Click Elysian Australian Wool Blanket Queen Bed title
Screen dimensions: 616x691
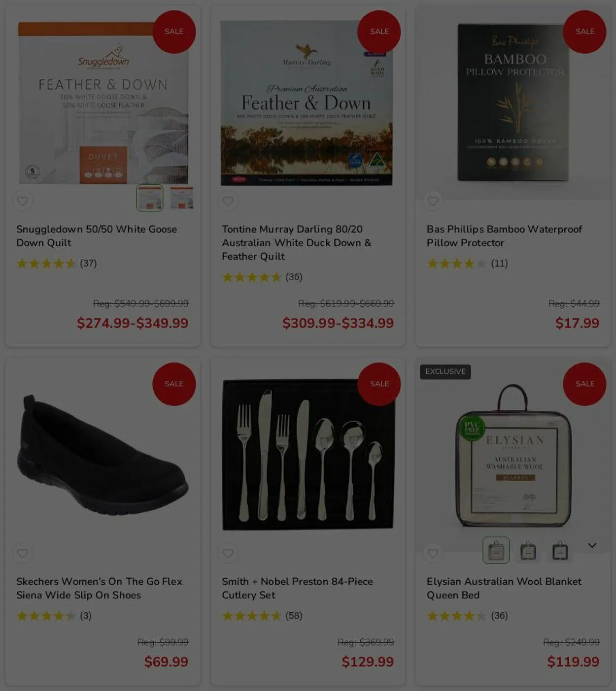[x=504, y=588]
